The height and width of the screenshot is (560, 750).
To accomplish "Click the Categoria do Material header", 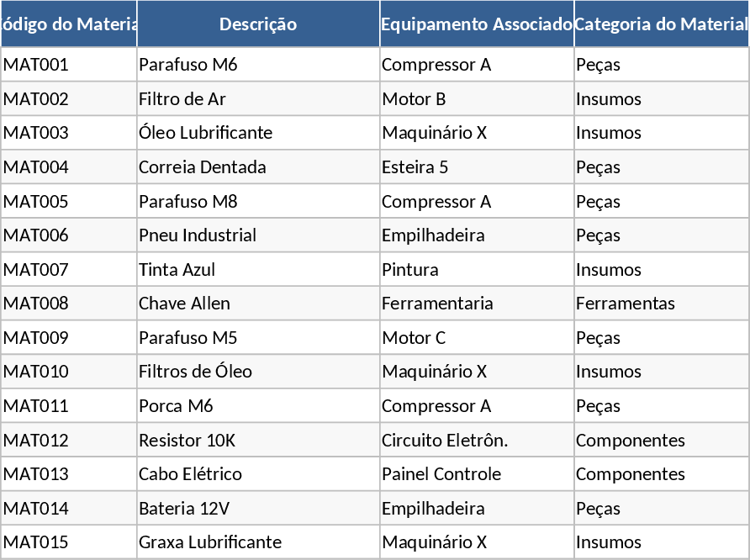I will pos(662,24).
